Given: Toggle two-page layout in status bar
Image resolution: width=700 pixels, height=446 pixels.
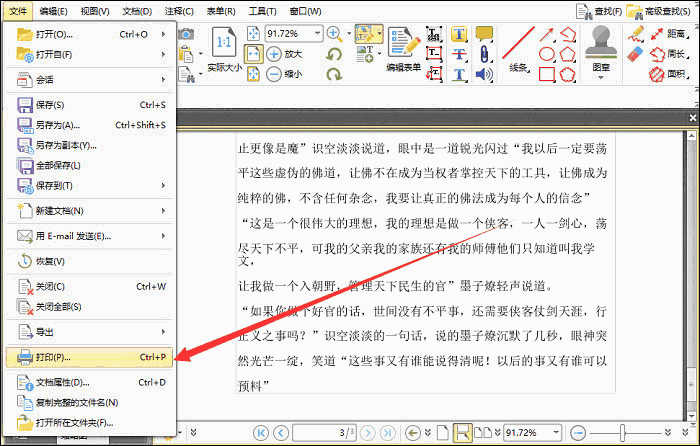Looking at the screenshot, I should [483, 432].
